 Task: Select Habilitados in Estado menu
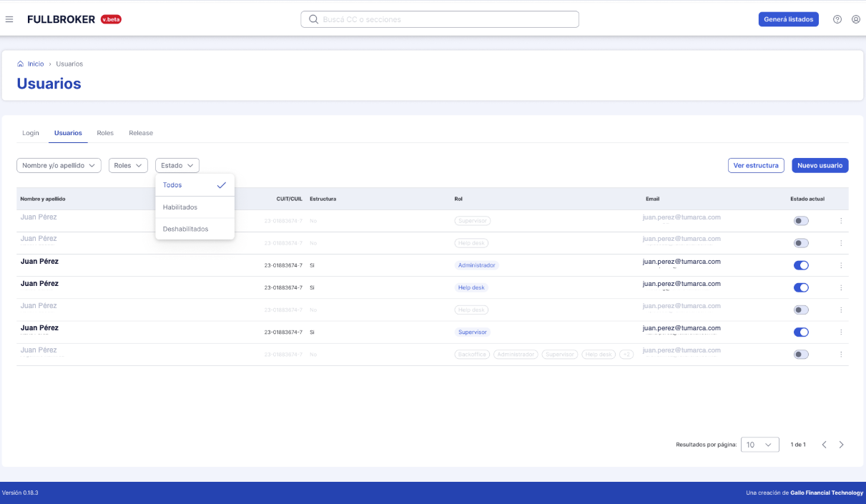point(195,207)
